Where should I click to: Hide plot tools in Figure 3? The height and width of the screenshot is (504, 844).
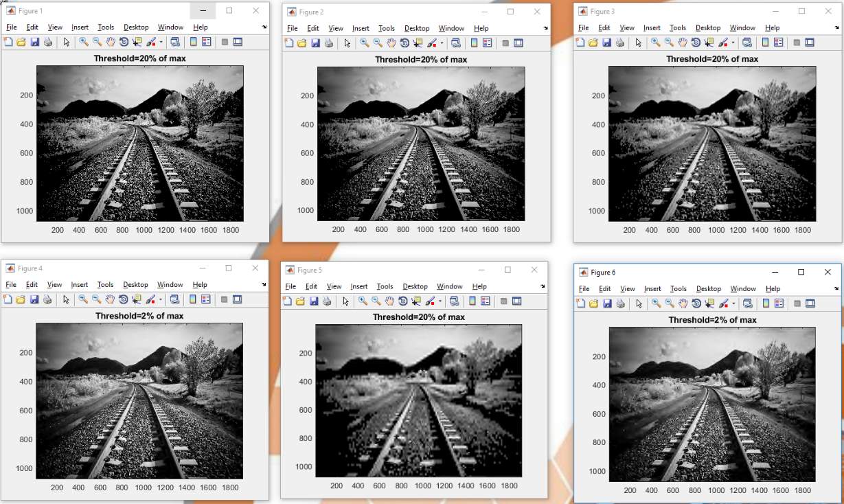[x=797, y=42]
